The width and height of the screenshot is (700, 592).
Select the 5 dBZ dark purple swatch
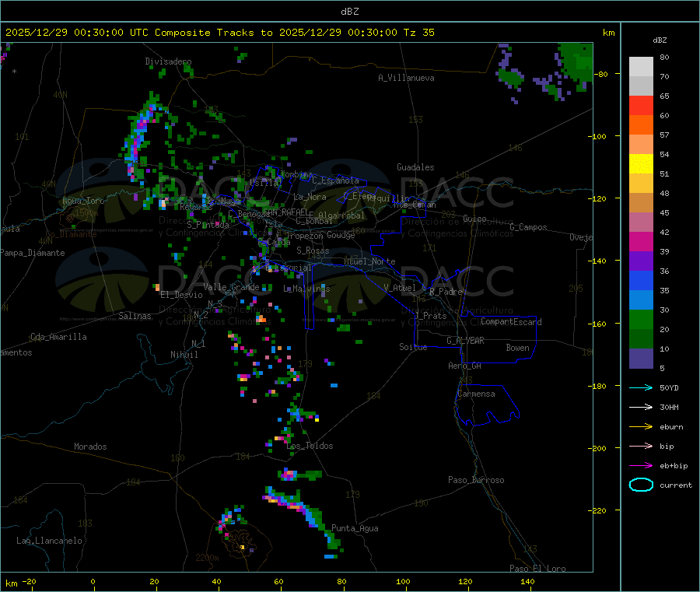click(641, 359)
